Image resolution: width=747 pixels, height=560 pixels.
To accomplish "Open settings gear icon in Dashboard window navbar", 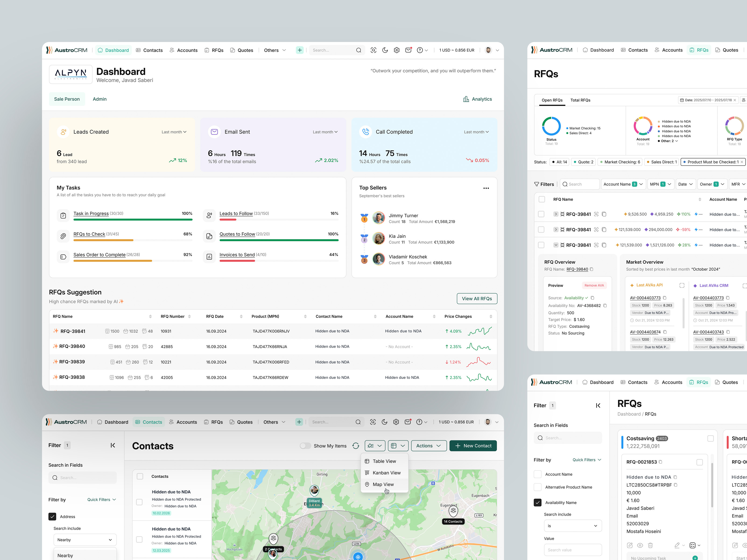I will pyautogui.click(x=397, y=50).
